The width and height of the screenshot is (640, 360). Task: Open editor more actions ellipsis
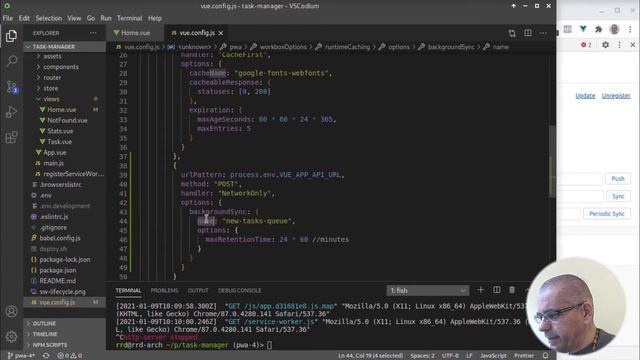[543, 33]
